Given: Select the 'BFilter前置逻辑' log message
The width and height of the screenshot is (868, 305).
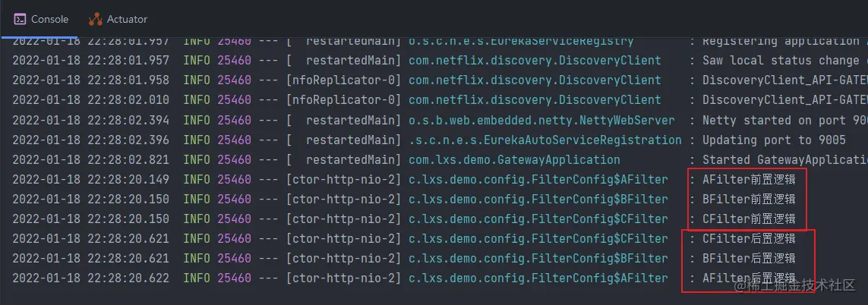Looking at the screenshot, I should (x=749, y=200).
